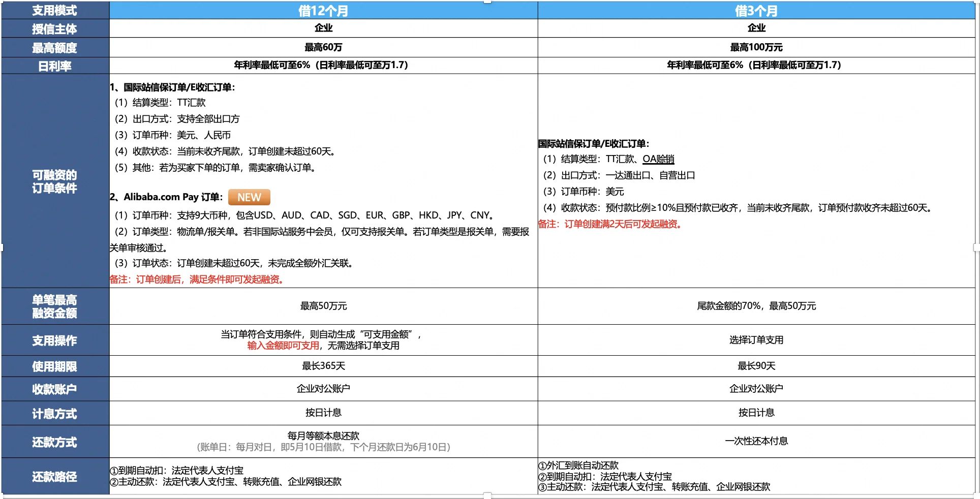The height and width of the screenshot is (499, 980).
Task: Select the 借3个月 column header
Action: tap(757, 10)
